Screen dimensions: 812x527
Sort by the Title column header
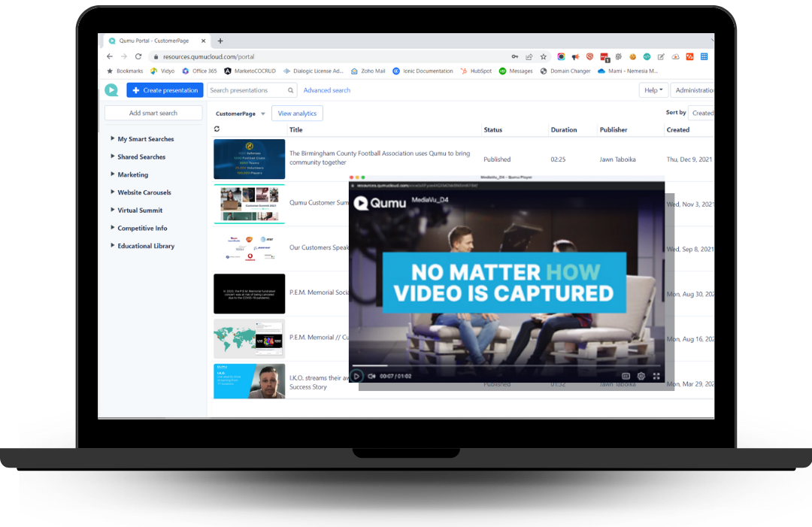296,130
